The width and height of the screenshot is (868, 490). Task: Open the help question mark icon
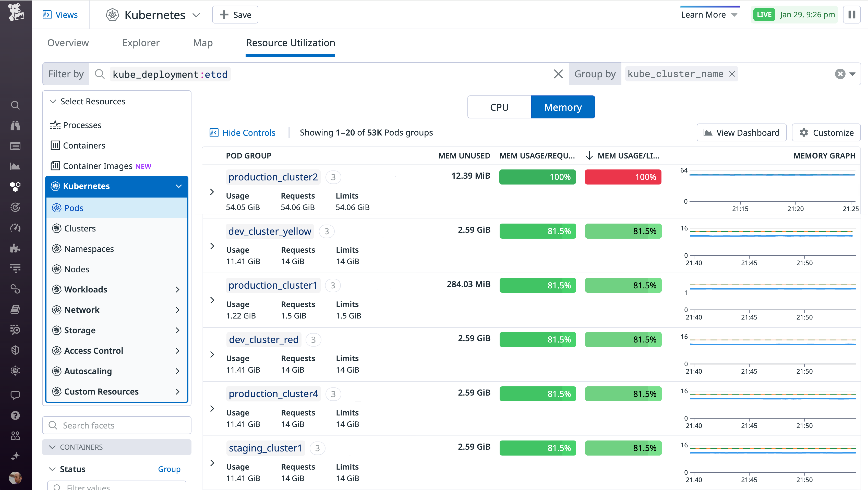pos(15,415)
